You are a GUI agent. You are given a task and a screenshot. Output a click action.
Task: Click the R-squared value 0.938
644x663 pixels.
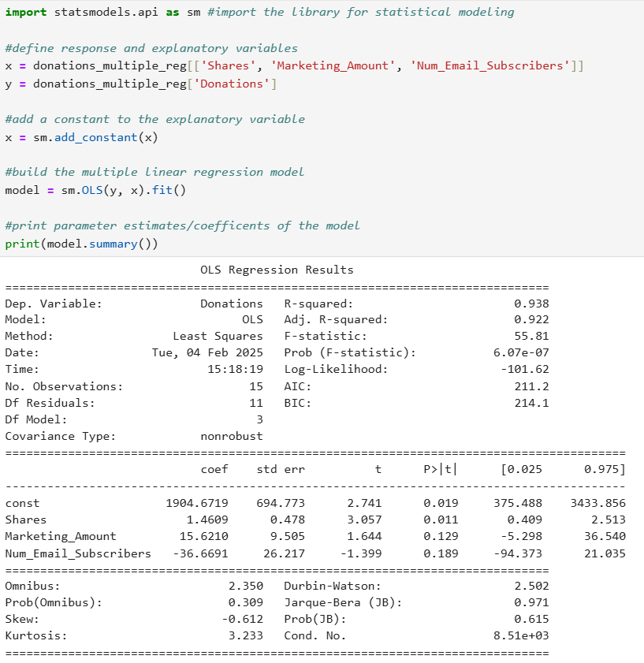tap(531, 304)
